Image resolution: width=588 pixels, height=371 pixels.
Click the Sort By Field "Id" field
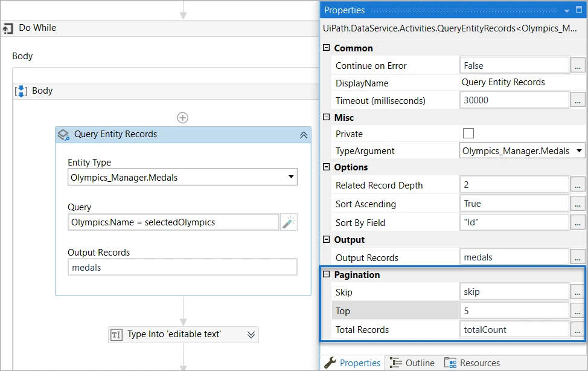514,222
